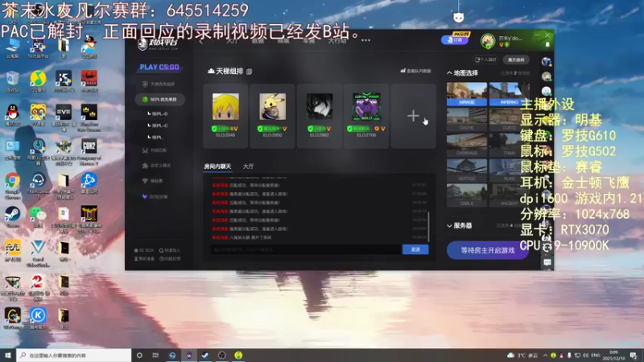644x362 pixels.
Task: Open the user profile avatar at top
Action: [488, 40]
